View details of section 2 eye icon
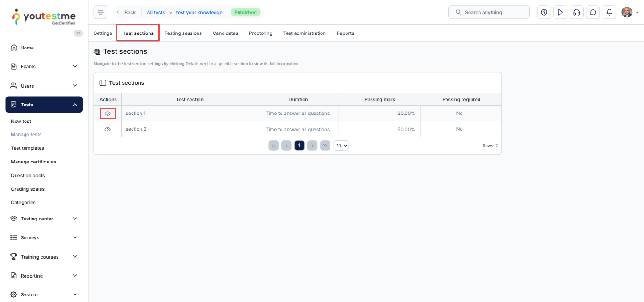 pos(107,129)
